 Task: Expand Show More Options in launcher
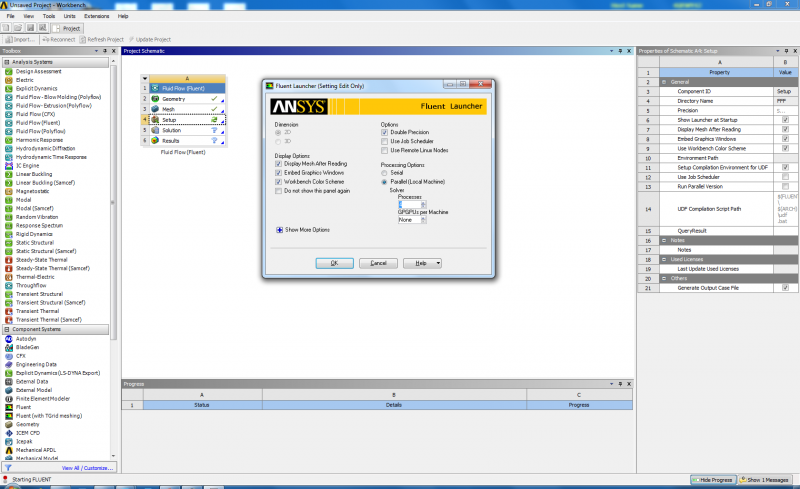pos(280,230)
